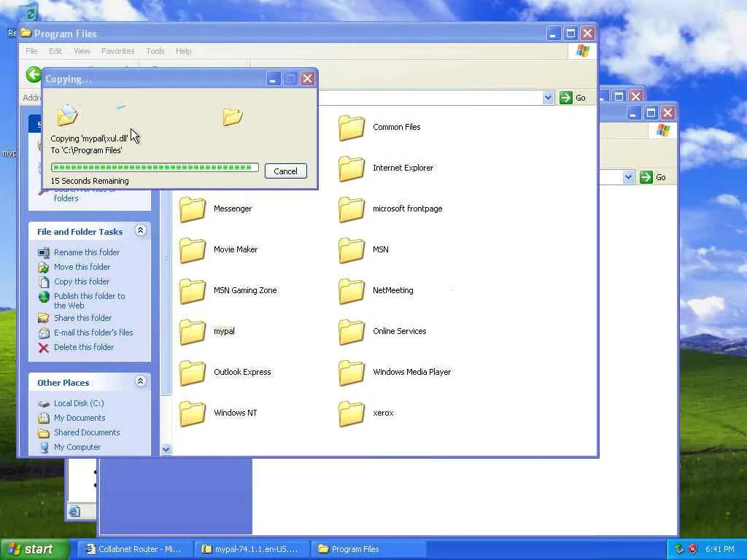Screen dimensions: 747x560
Task: Click E-mail this folder's files link
Action: [x=93, y=332]
